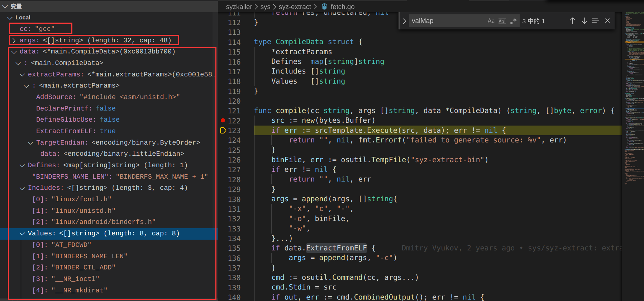Select syz-extract breadcrumb segment
This screenshot has width=644, height=301.
pyautogui.click(x=295, y=6)
